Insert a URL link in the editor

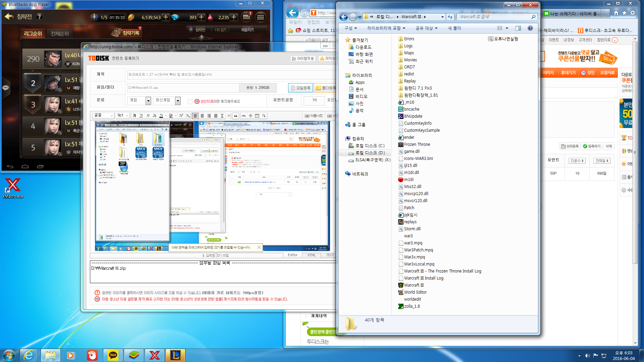(244, 116)
